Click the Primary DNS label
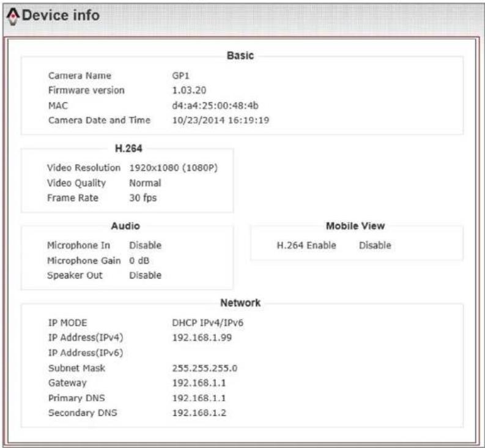The width and height of the screenshot is (485, 448). point(76,398)
